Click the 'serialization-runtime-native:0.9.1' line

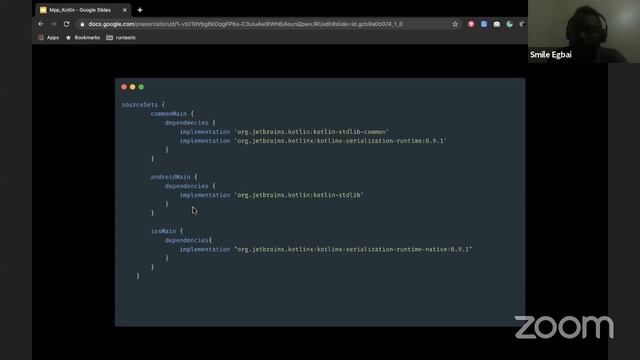point(326,249)
